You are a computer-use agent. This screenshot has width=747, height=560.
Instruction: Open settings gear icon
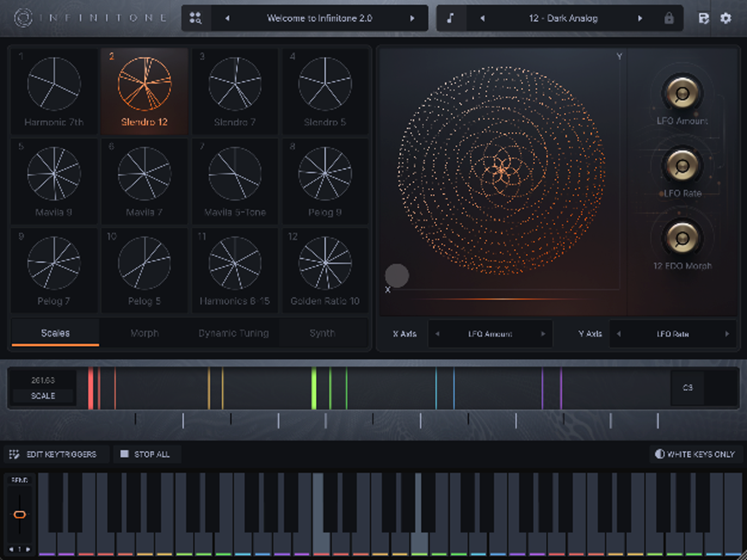point(726,18)
